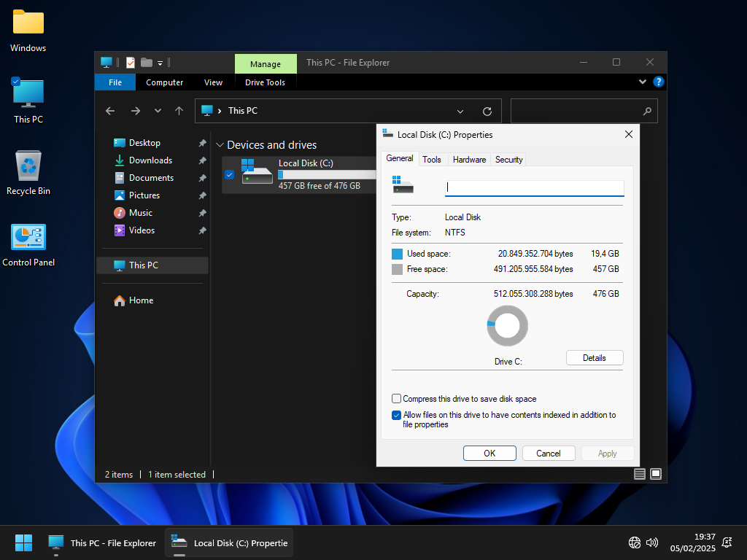
Task: Click Local Disk (C:) usage bar
Action: (x=327, y=175)
